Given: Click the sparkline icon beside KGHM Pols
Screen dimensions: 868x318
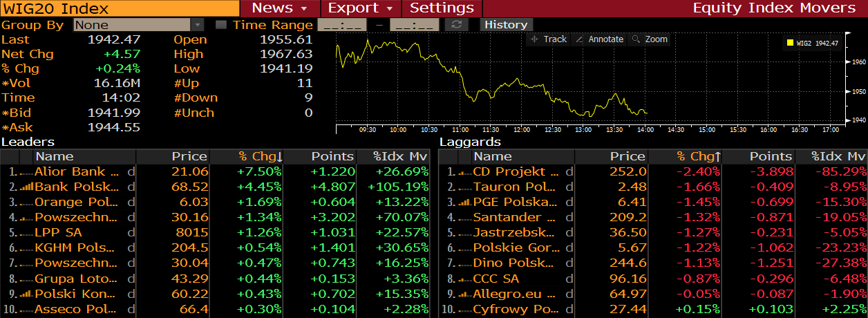Looking at the screenshot, I should click(26, 248).
